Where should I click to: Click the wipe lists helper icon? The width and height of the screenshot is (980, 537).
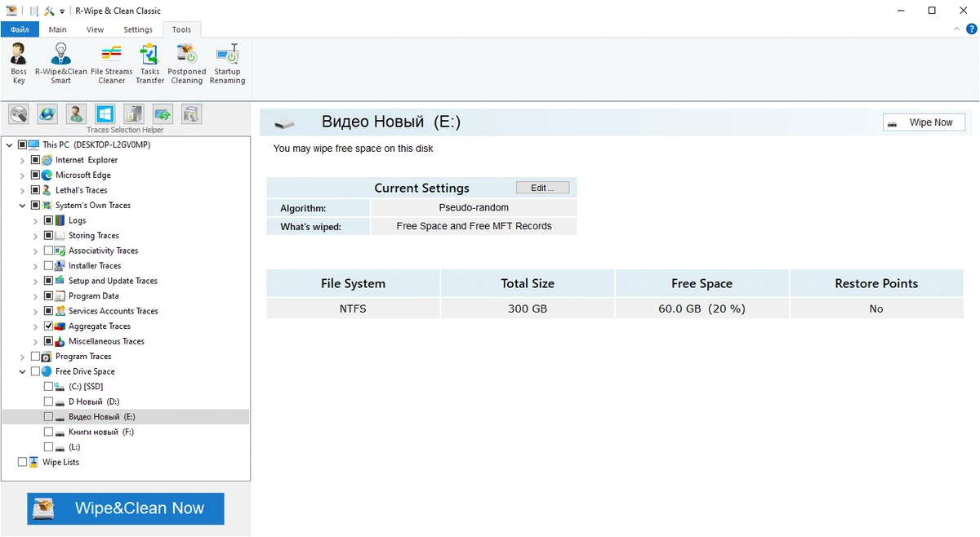click(191, 113)
